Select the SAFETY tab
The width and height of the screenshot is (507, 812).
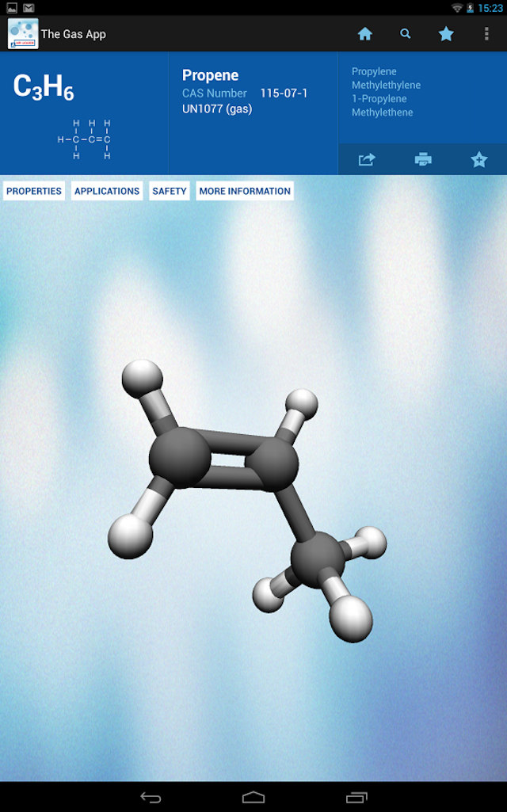(170, 191)
